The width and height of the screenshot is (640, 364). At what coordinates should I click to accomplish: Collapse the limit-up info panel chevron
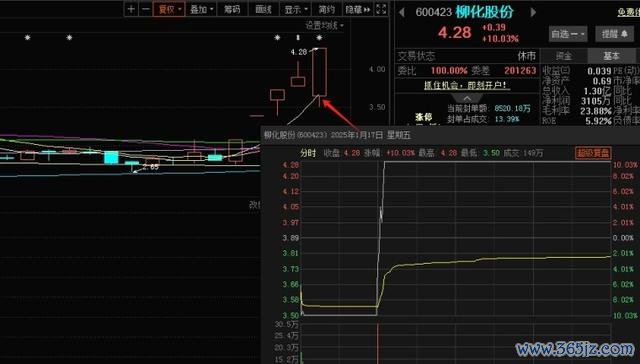467,98
